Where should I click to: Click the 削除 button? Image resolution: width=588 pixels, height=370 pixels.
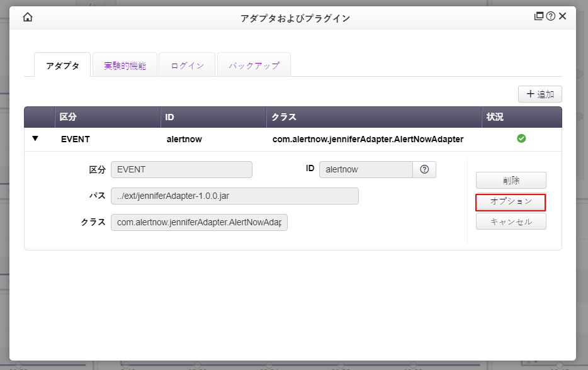click(511, 181)
